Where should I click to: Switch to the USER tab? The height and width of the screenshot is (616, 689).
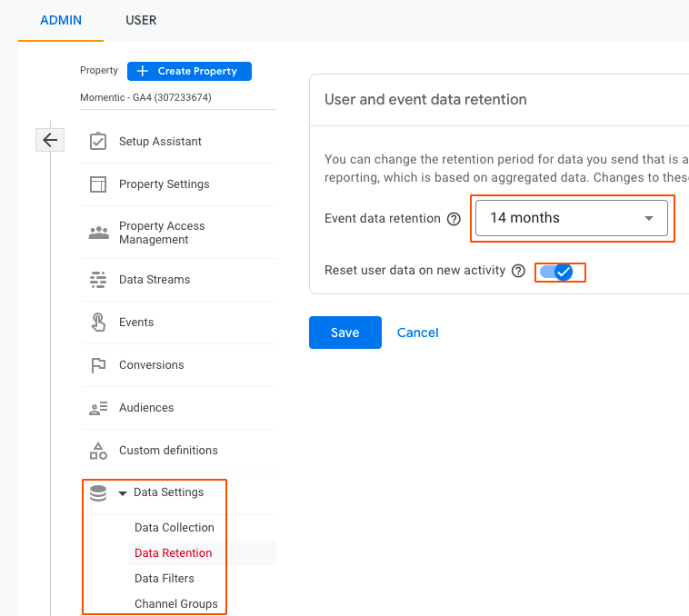pyautogui.click(x=141, y=20)
